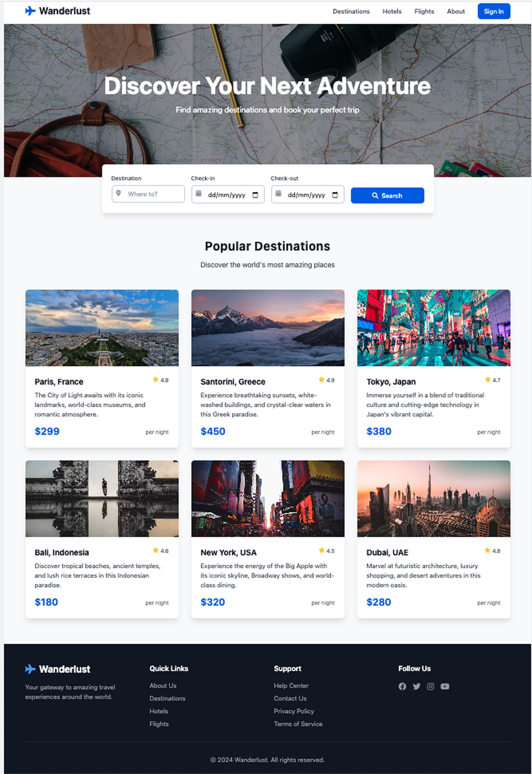Click the Check-in date field
Viewport: 532px width, 774px height.
coord(226,195)
